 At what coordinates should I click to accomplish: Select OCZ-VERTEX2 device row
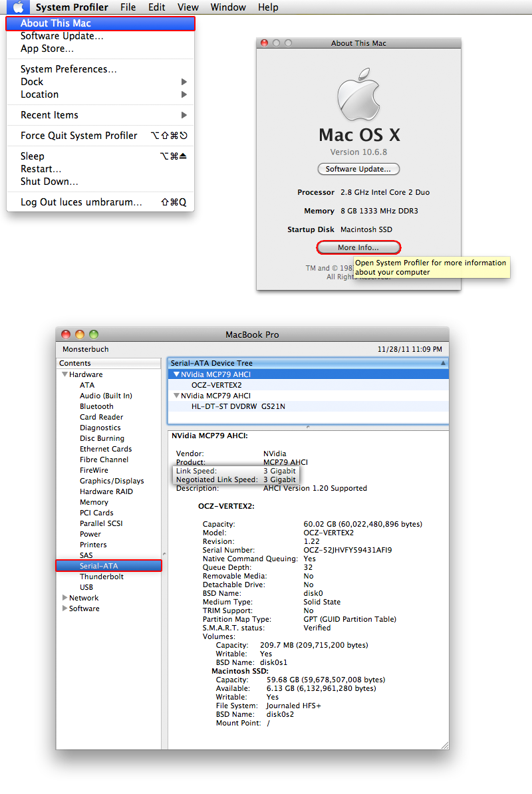[x=308, y=385]
